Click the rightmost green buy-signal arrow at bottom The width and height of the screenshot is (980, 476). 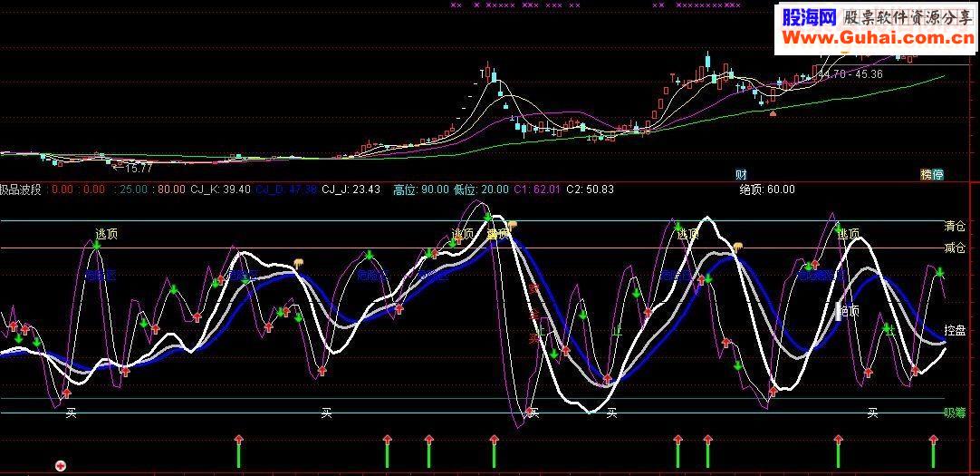coord(934,451)
